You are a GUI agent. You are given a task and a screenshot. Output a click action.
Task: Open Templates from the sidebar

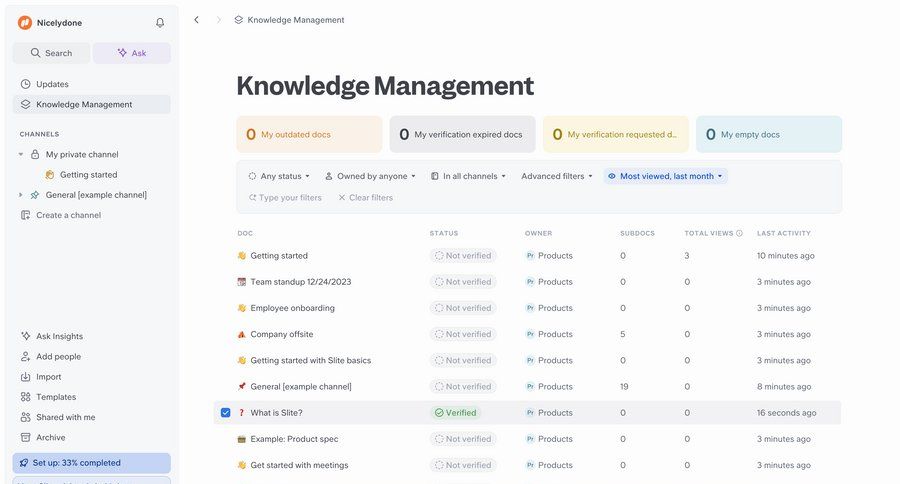click(55, 397)
